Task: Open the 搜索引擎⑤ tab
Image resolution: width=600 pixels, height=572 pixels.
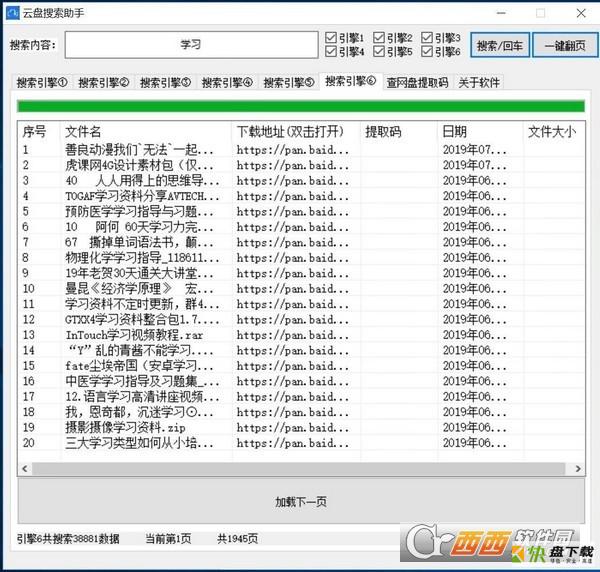Action: click(x=289, y=82)
